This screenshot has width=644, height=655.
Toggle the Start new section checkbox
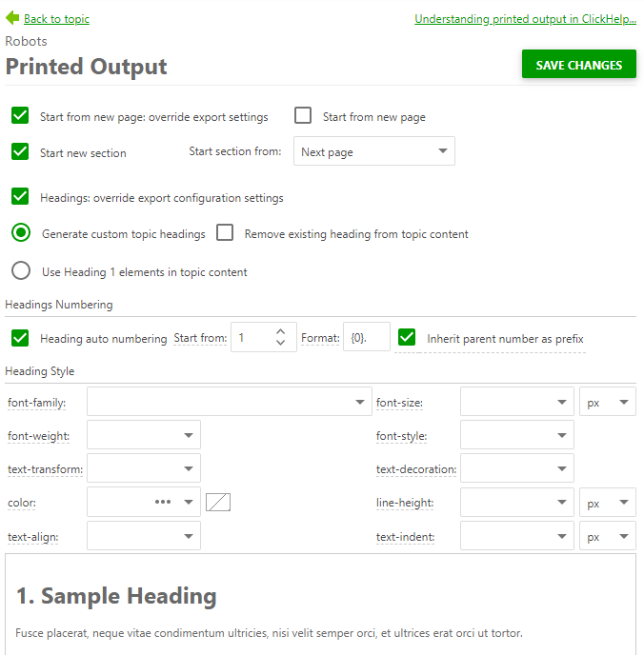click(x=20, y=151)
